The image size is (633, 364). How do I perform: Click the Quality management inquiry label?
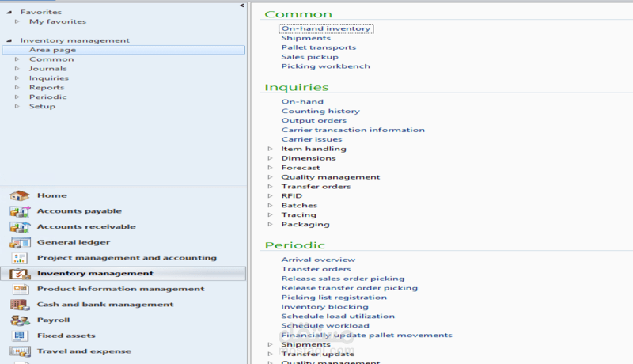coord(330,177)
